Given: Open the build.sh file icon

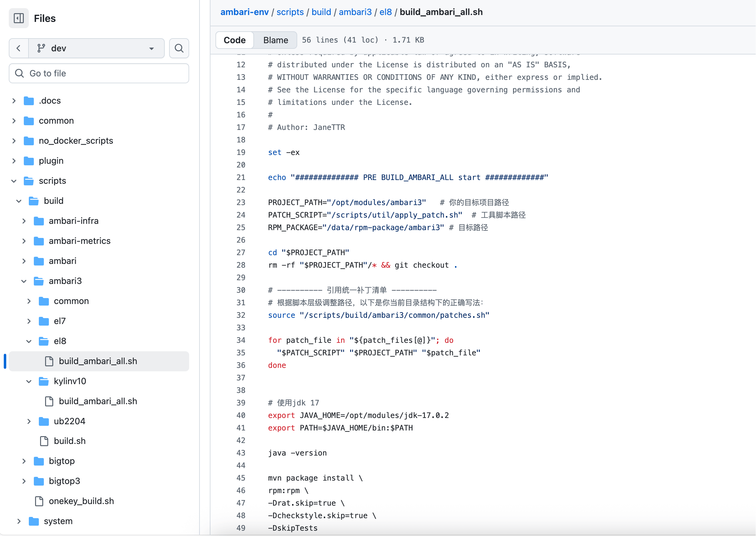Looking at the screenshot, I should pyautogui.click(x=44, y=441).
